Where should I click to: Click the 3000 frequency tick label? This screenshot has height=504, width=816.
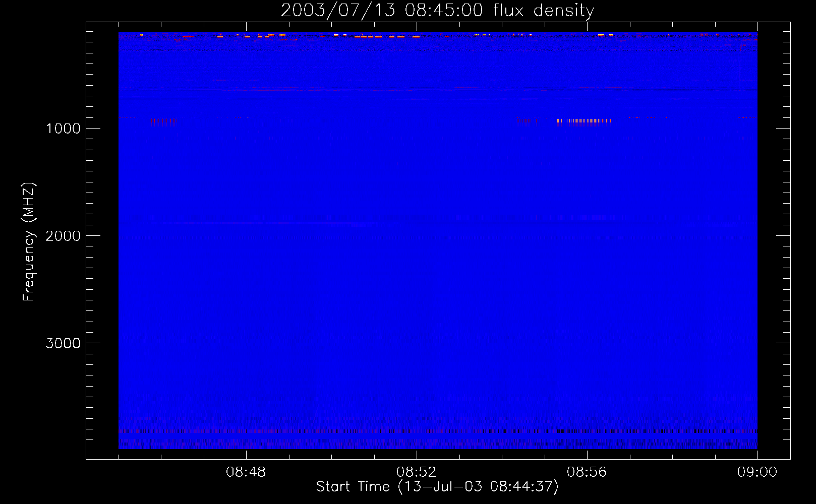click(x=63, y=343)
